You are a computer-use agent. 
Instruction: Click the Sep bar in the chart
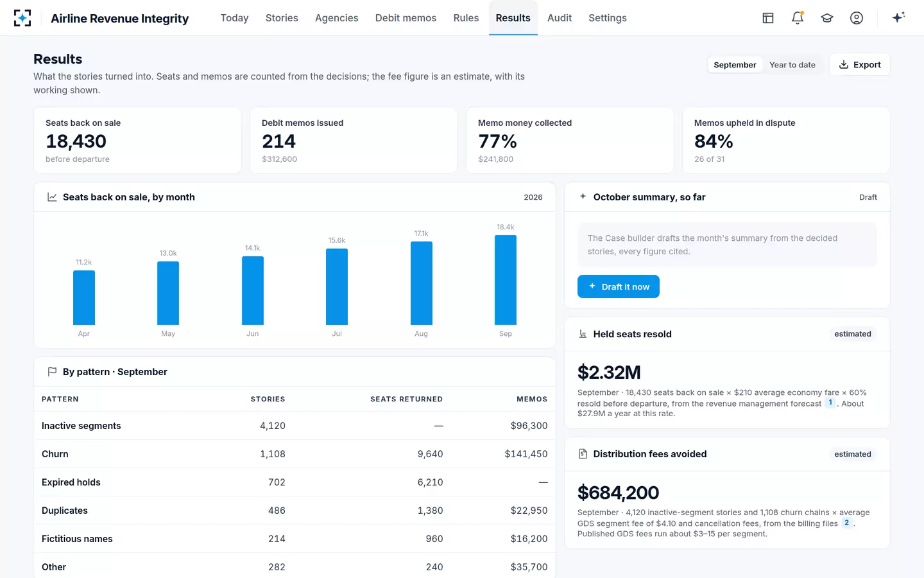click(506, 280)
